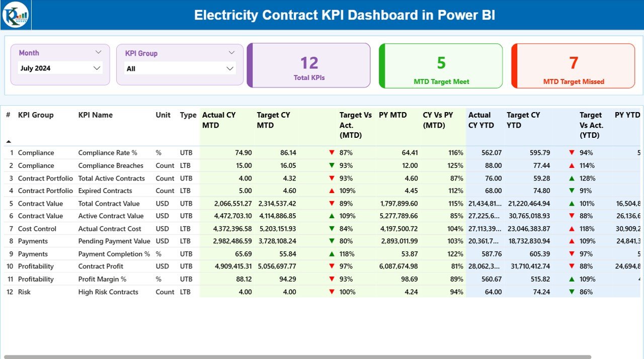
Task: Click the green triangle on Actual Contract Cost YTD
Action: (572, 228)
